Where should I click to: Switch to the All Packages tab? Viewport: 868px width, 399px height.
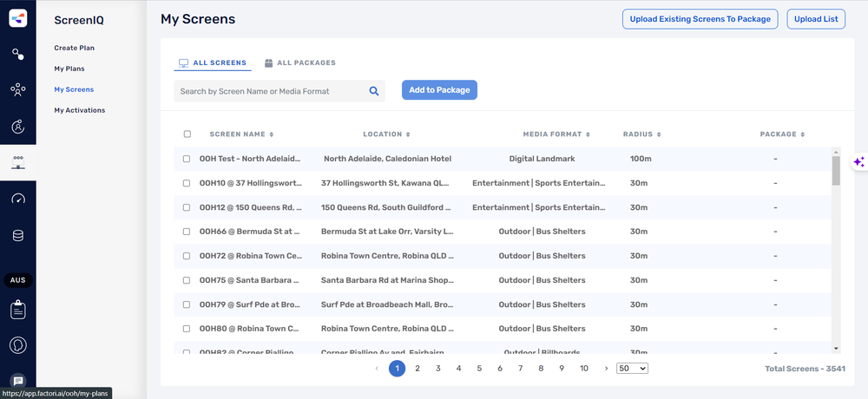point(300,63)
